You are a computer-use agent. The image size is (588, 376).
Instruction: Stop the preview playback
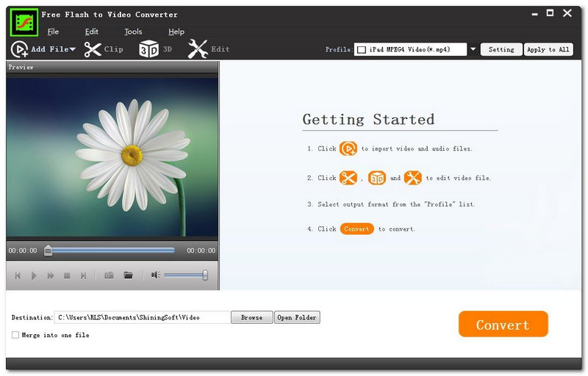point(67,275)
